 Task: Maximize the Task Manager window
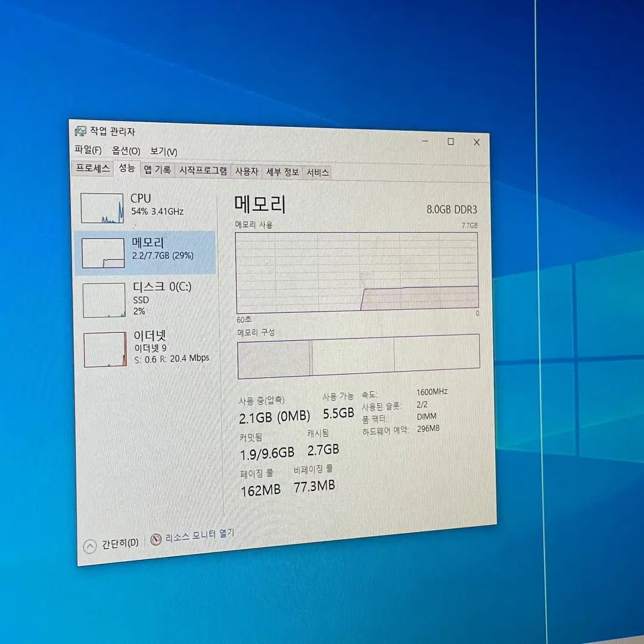(x=450, y=142)
